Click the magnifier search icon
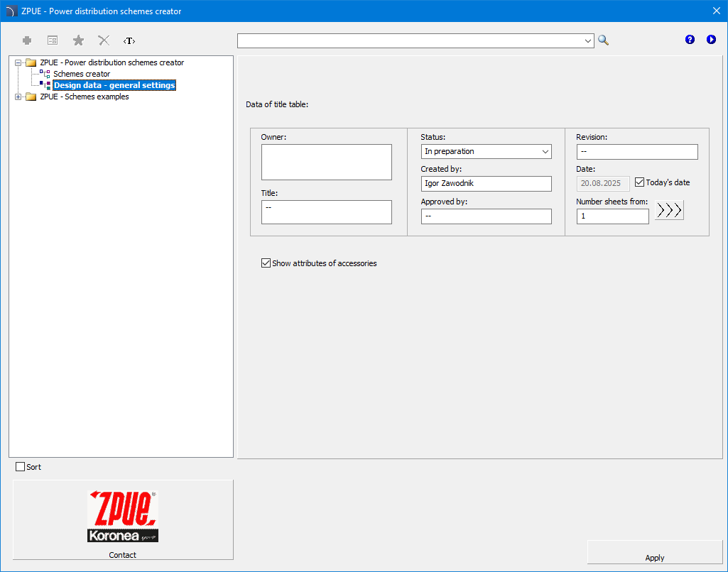This screenshot has width=728, height=572. click(603, 40)
